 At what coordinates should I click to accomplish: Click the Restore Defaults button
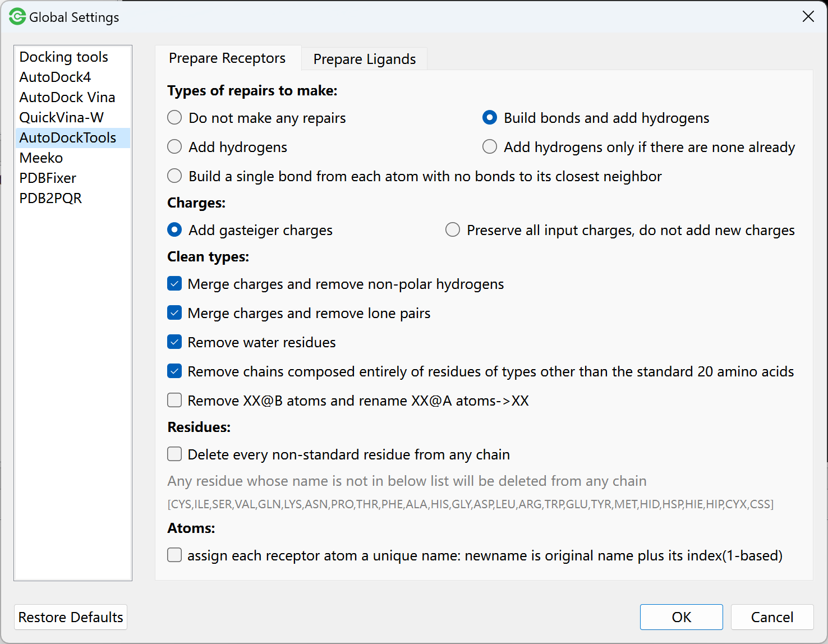tap(71, 617)
